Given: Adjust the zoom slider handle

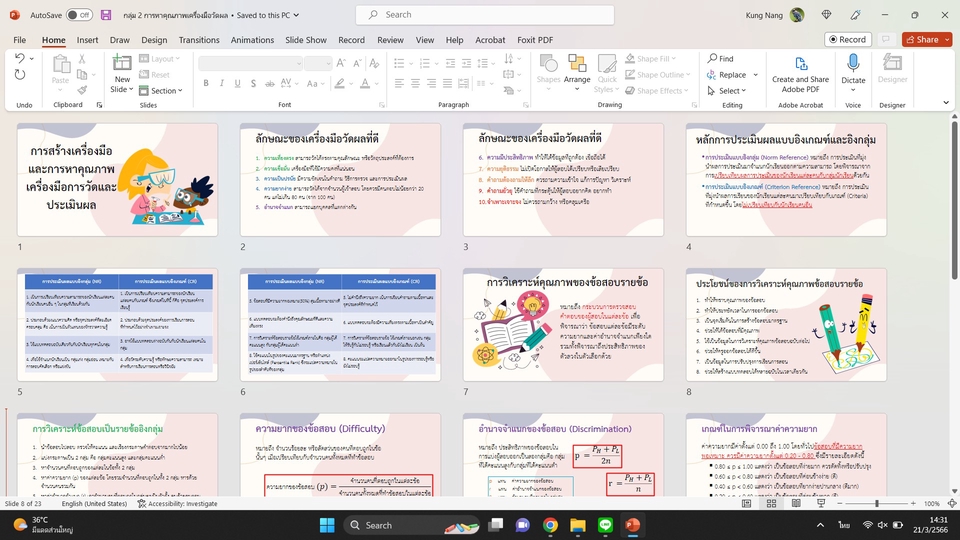Looking at the screenshot, I should (x=877, y=503).
